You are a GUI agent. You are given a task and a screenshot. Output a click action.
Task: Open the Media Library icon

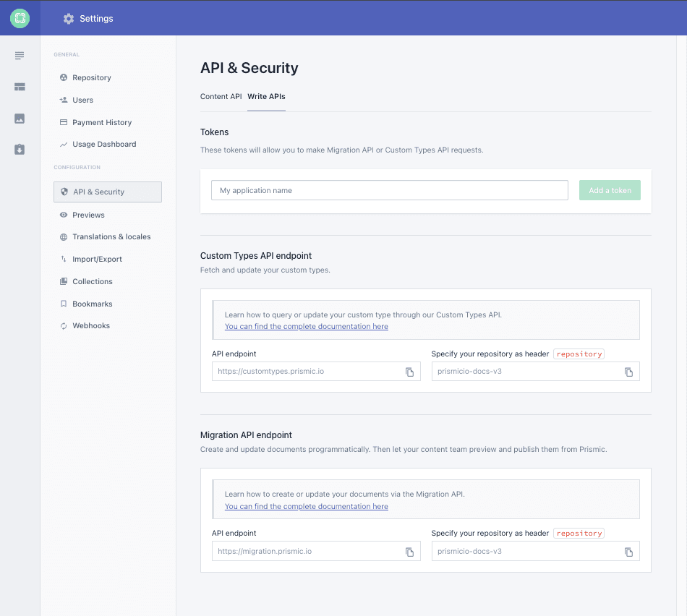tap(19, 119)
